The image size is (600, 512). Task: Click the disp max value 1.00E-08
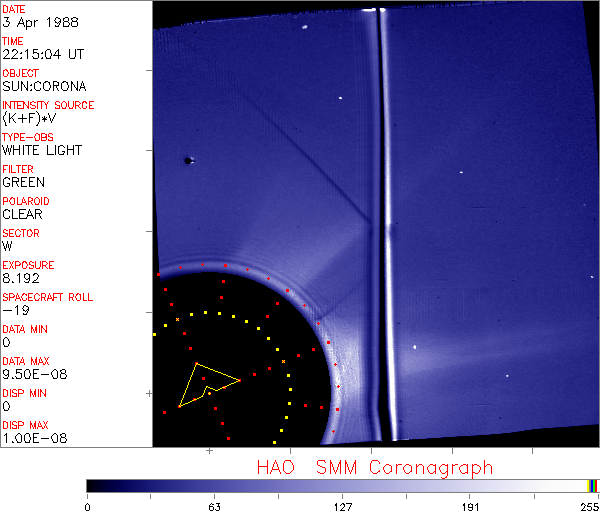point(35,438)
